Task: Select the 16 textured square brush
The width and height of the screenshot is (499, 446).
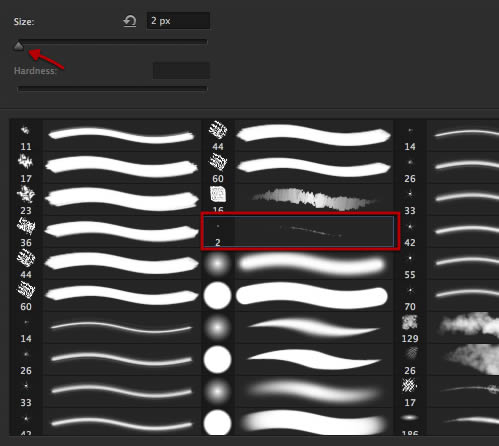Action: 298,199
